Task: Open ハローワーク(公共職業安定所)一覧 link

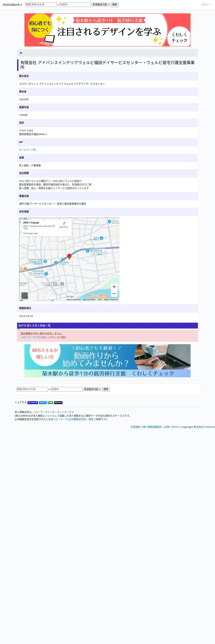Action: tap(72, 419)
